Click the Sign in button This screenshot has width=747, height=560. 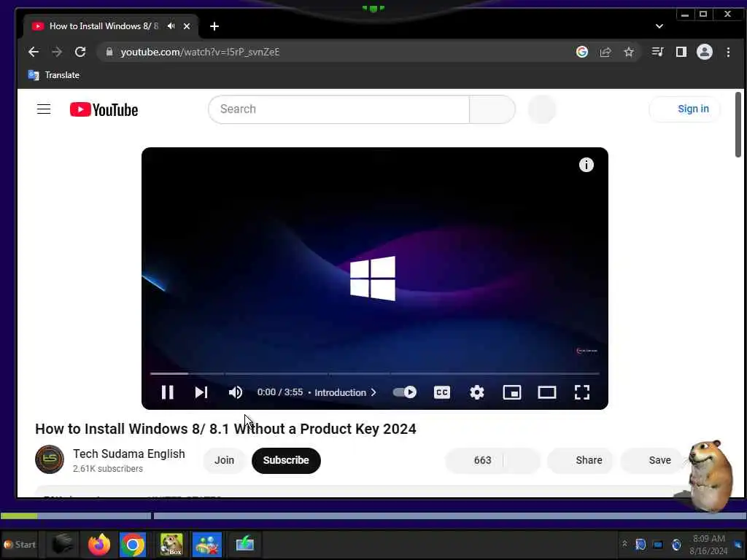684,109
